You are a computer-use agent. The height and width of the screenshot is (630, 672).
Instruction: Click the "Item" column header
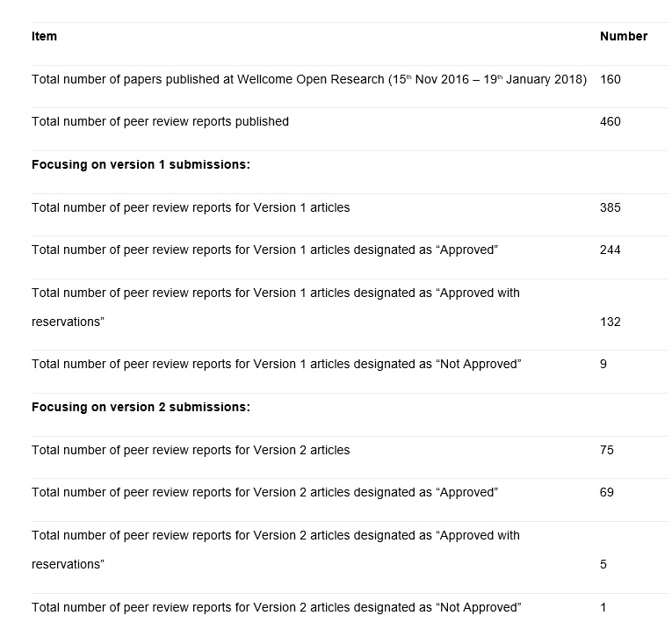pyautogui.click(x=44, y=36)
